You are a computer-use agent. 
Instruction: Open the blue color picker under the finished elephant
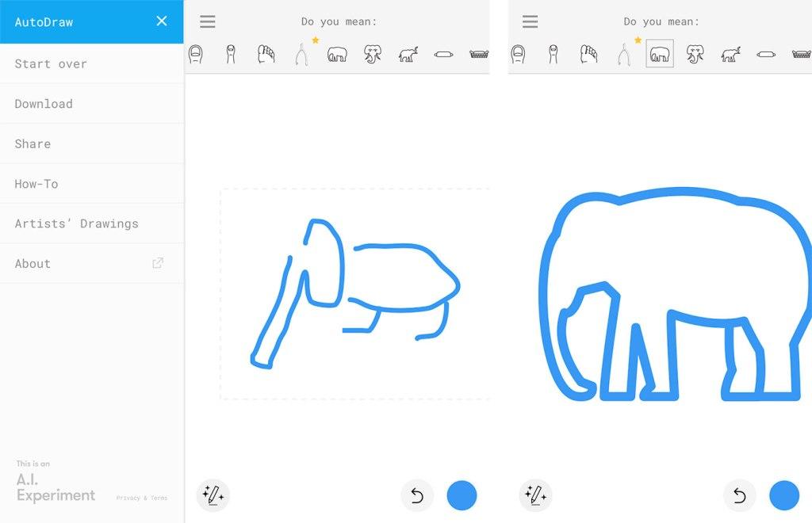[x=784, y=496]
